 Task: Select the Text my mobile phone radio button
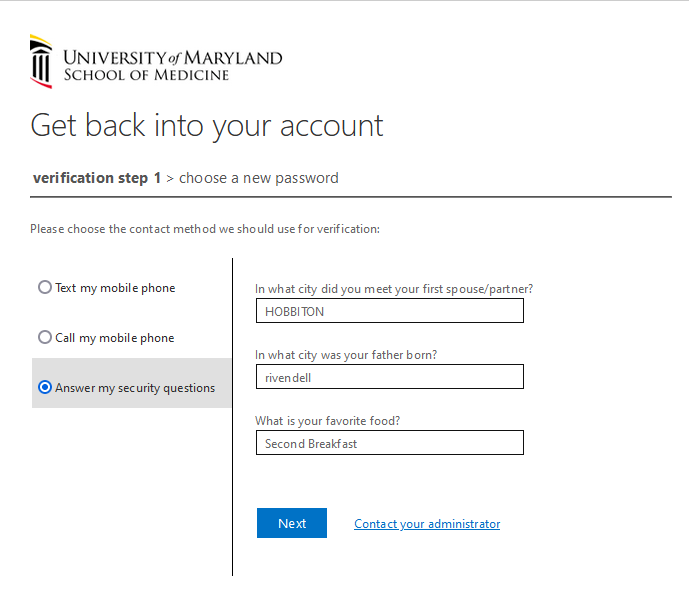(44, 288)
